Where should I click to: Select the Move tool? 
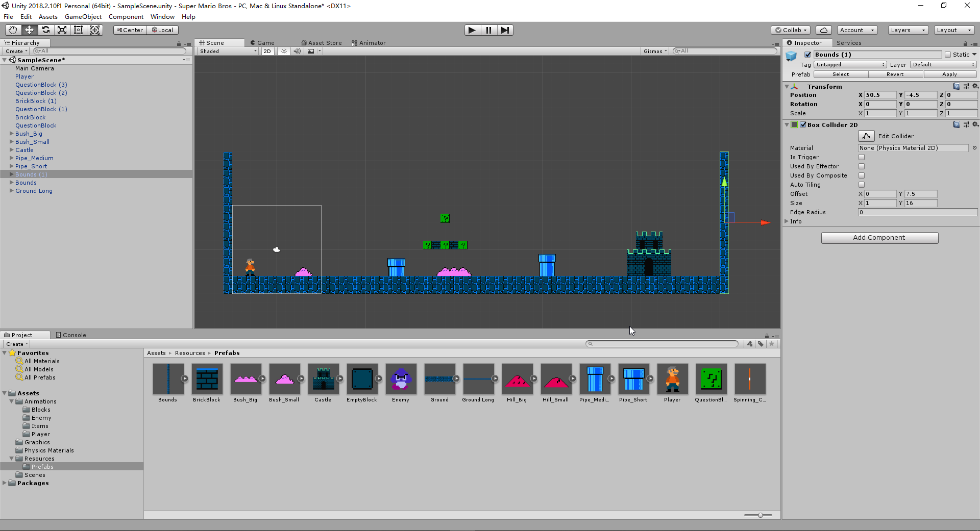coord(29,30)
